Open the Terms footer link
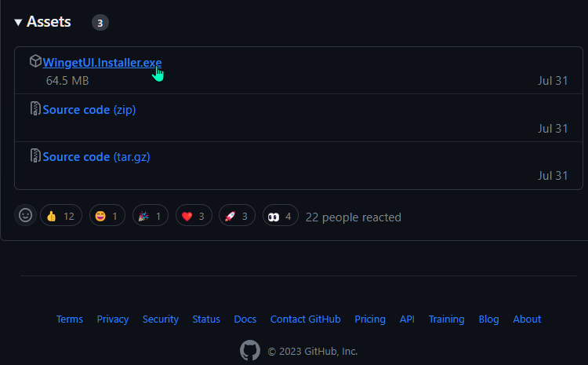The image size is (588, 365). [x=69, y=319]
